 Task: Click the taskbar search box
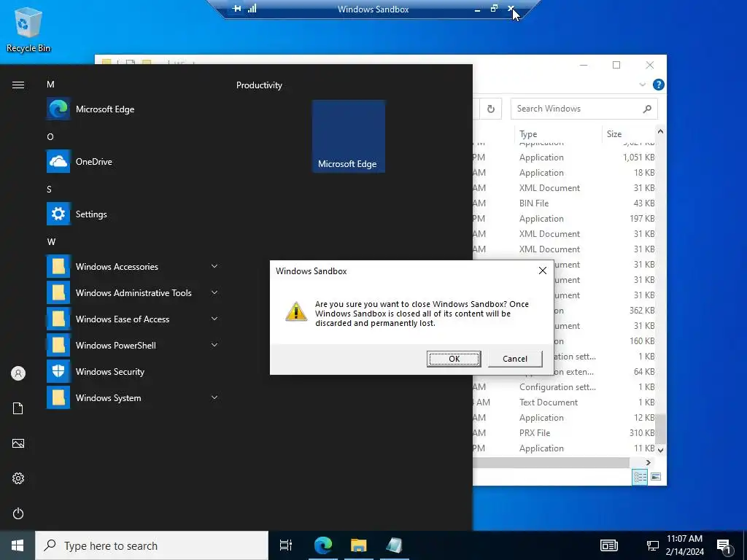[152, 545]
